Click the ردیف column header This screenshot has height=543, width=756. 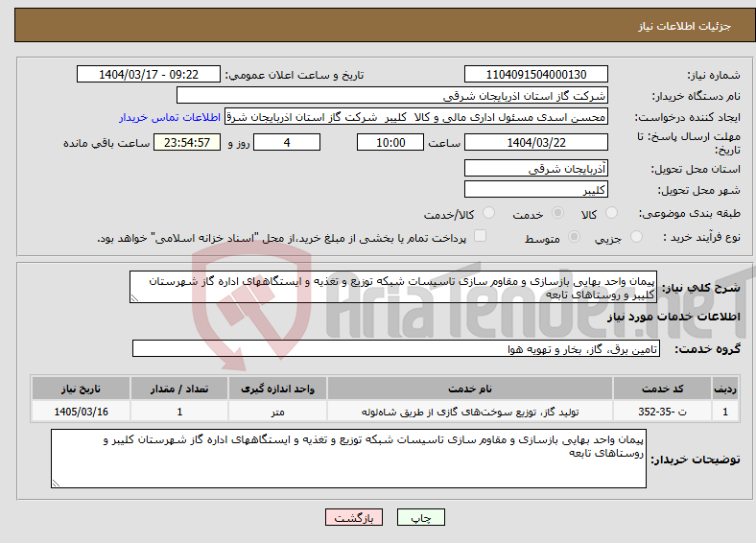[x=725, y=389]
